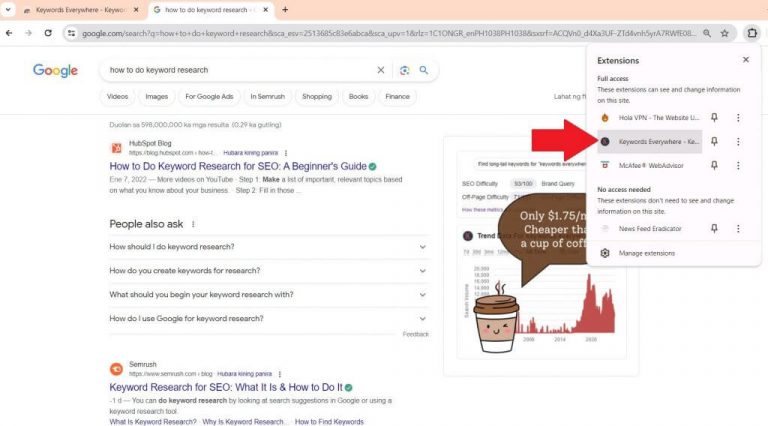Open the Keywords Everywhere extension entry

(649, 142)
